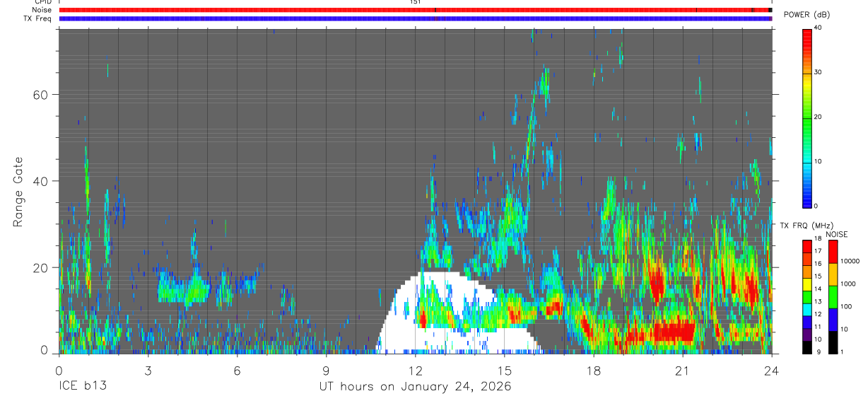Click the POWER (dB) color scale bar
868x401 pixels.
pos(807,117)
